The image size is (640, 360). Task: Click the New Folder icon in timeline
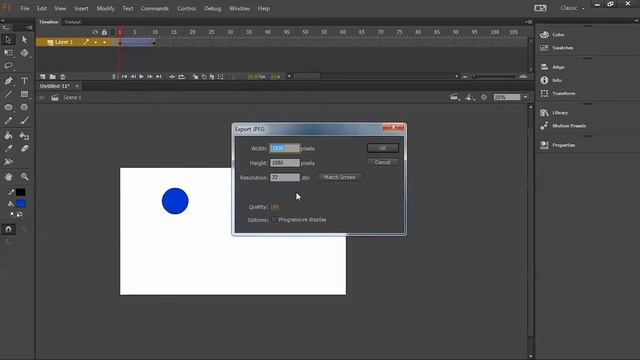click(x=53, y=77)
